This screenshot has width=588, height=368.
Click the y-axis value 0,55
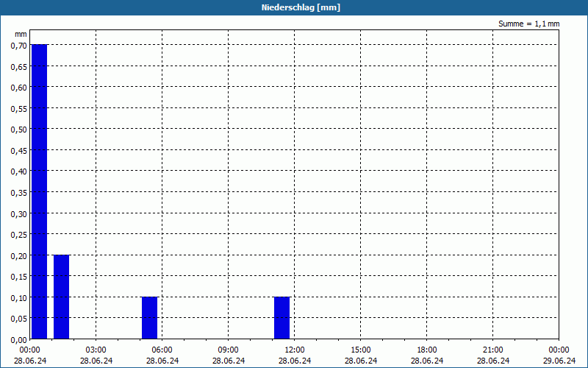click(x=19, y=108)
